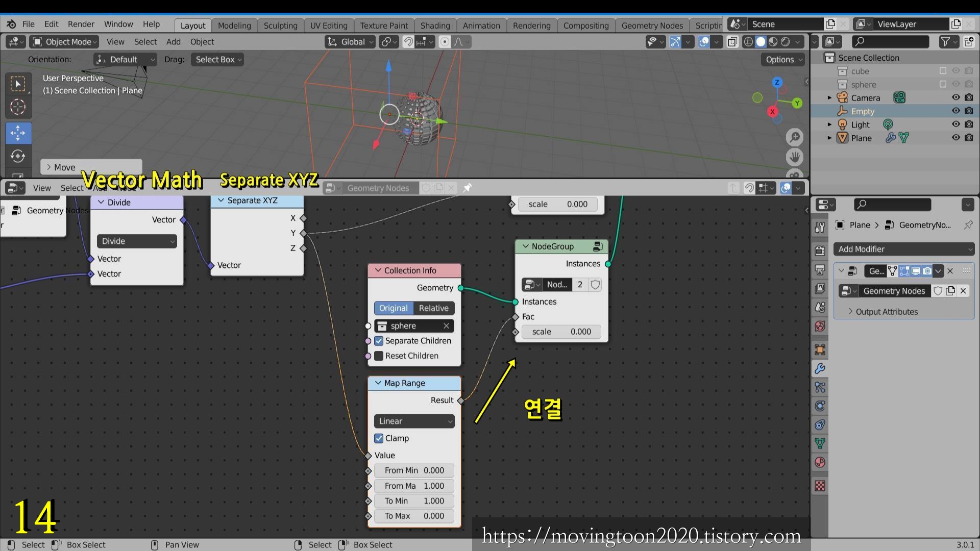This screenshot has width=980, height=551.
Task: Switch to Geometry Nodes workspace tab
Action: pyautogui.click(x=652, y=26)
